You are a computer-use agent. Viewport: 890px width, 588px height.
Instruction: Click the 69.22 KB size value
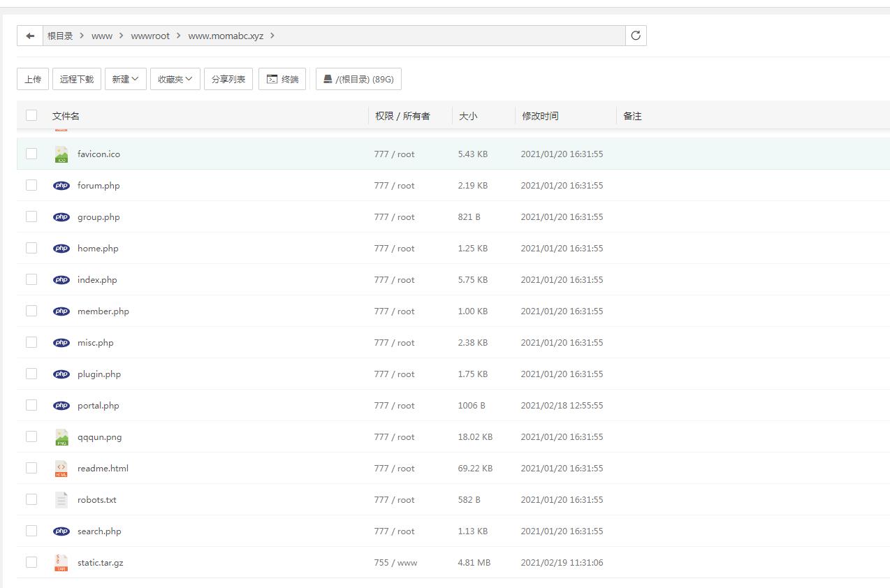[x=475, y=469]
